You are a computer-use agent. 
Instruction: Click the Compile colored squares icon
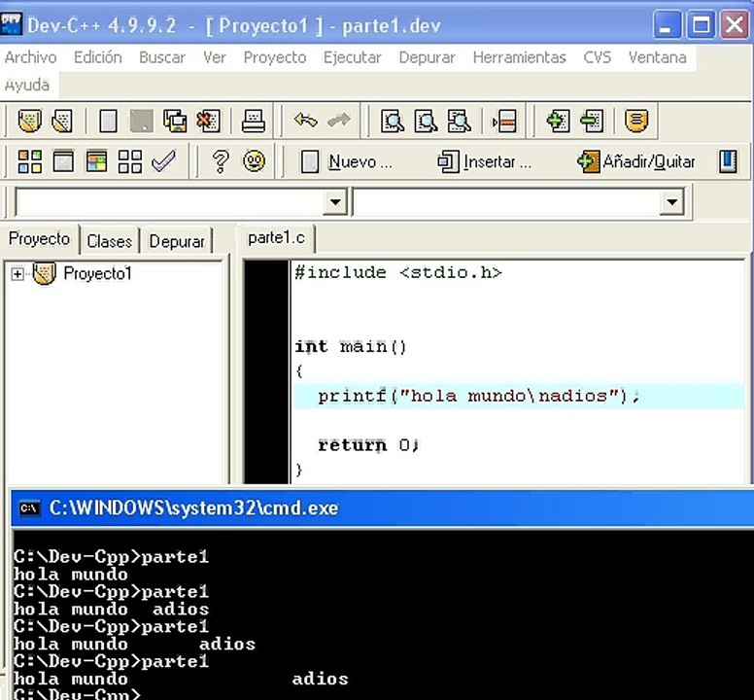pos(30,161)
